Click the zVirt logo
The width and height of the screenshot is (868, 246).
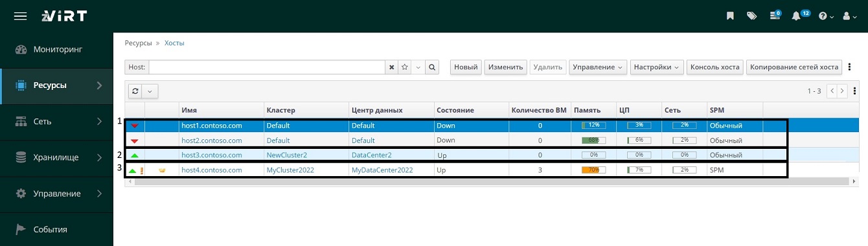coord(65,16)
